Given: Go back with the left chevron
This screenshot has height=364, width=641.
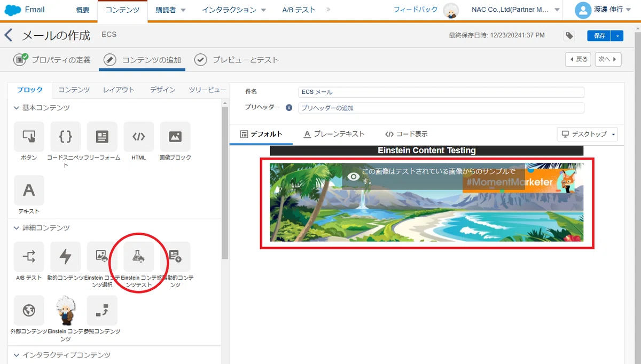Looking at the screenshot, I should pos(8,36).
